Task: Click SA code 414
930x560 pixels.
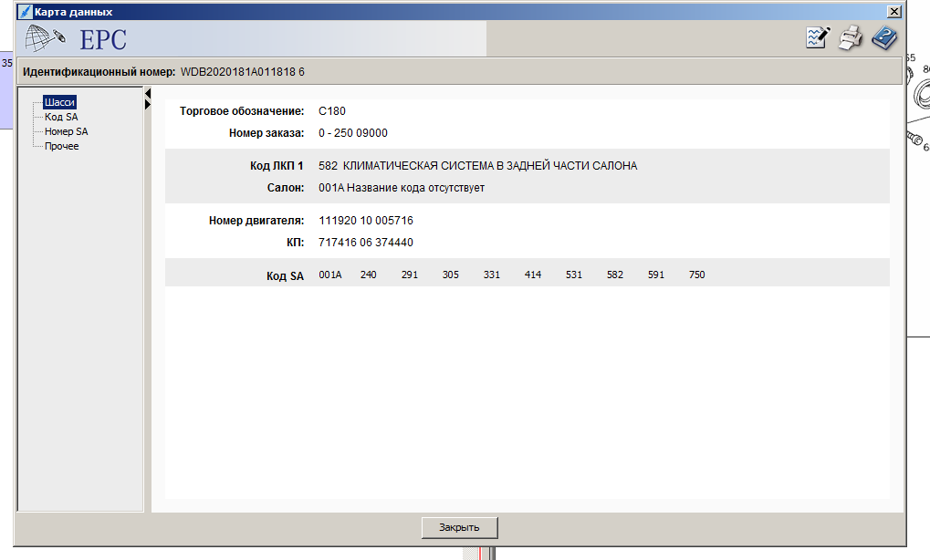Action: 533,275
